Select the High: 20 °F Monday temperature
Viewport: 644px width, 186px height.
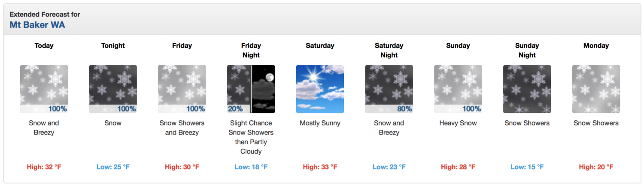click(596, 167)
